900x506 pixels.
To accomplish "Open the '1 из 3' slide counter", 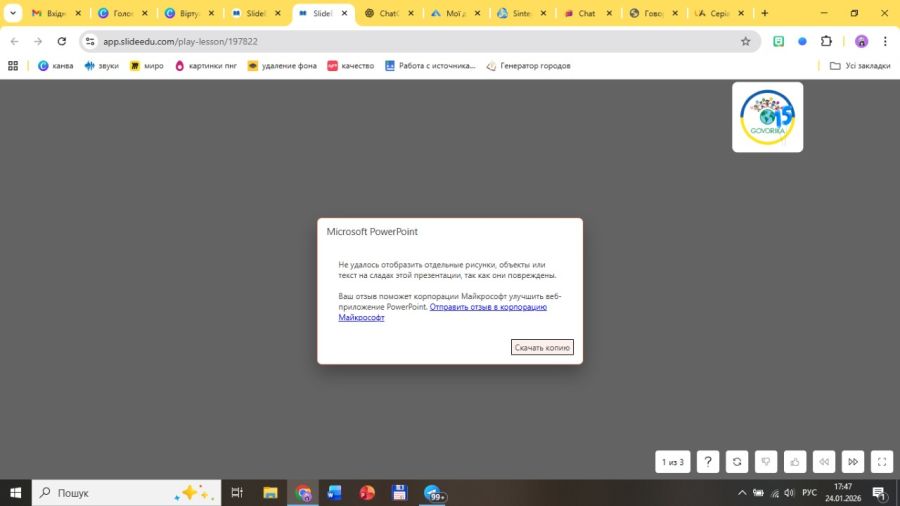I will coord(673,461).
